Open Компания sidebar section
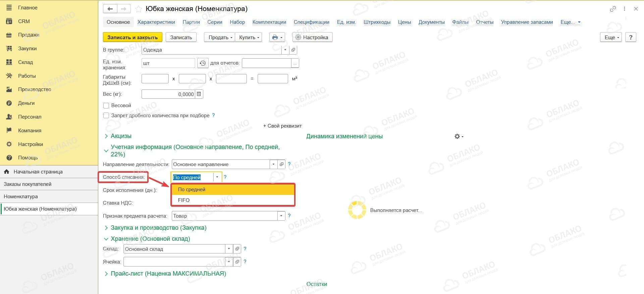The image size is (644, 294). point(30,131)
